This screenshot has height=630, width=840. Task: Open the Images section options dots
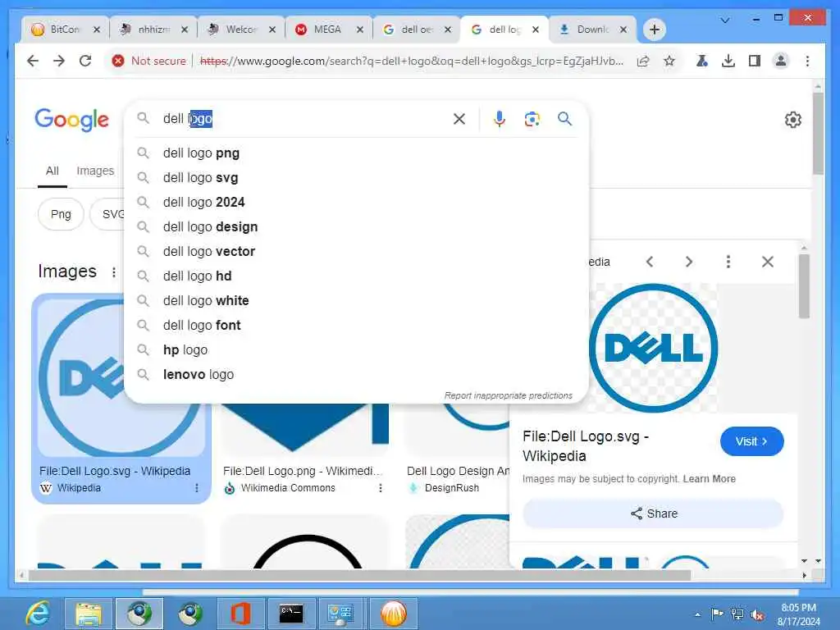(x=113, y=272)
